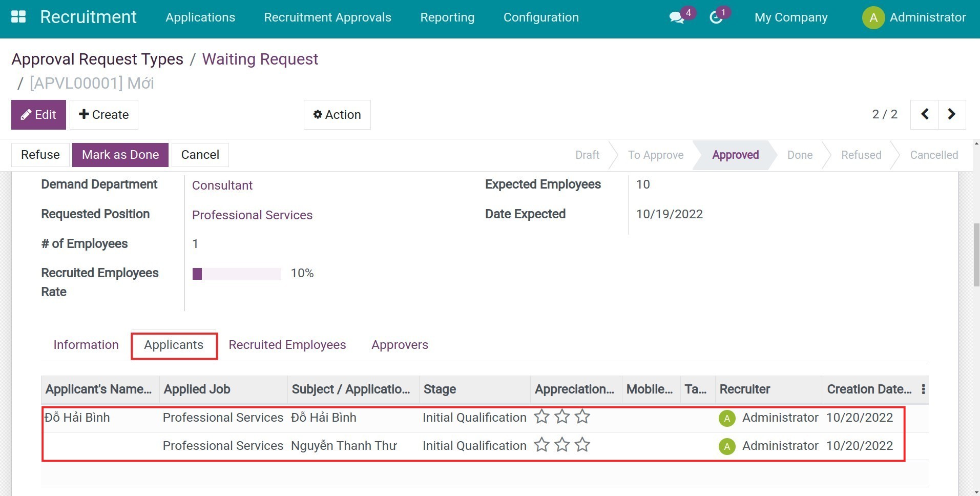The image size is (980, 496).
Task: Open the activities clock icon
Action: [716, 17]
